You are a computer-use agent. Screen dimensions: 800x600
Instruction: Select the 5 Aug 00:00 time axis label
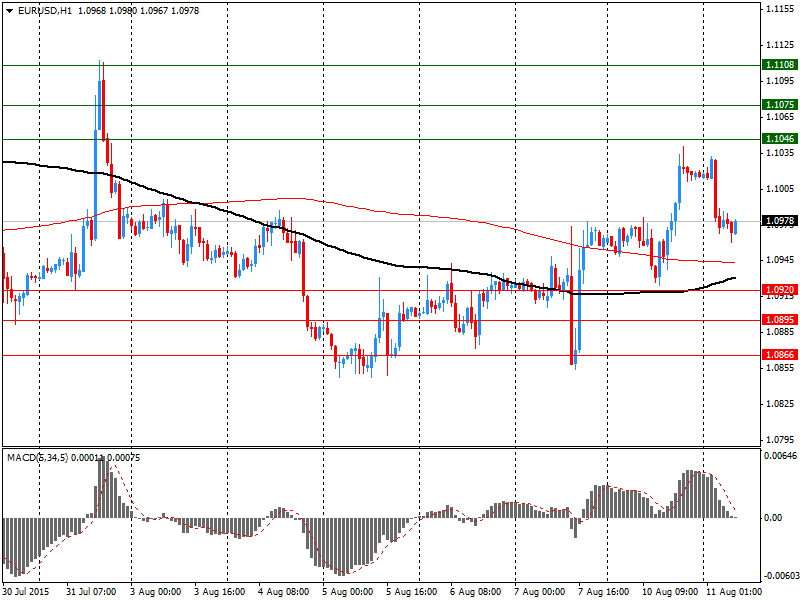coord(347,592)
